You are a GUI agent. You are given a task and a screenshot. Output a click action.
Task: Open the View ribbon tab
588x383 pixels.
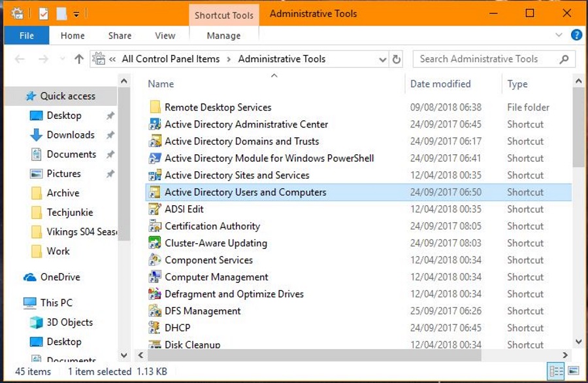pyautogui.click(x=165, y=36)
